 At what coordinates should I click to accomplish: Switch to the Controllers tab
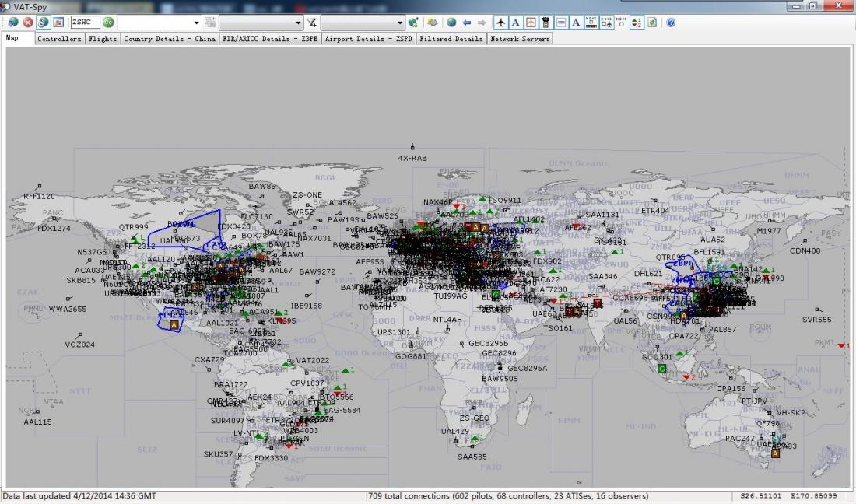pyautogui.click(x=59, y=39)
